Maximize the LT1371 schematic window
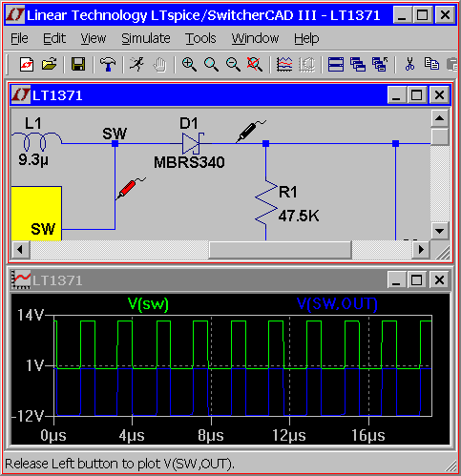The image size is (461, 476). click(x=416, y=94)
